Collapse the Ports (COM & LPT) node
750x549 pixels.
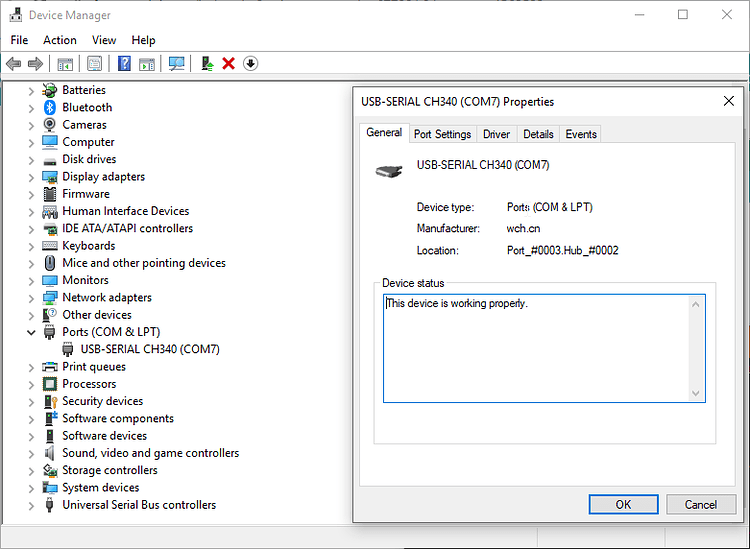pyautogui.click(x=32, y=332)
